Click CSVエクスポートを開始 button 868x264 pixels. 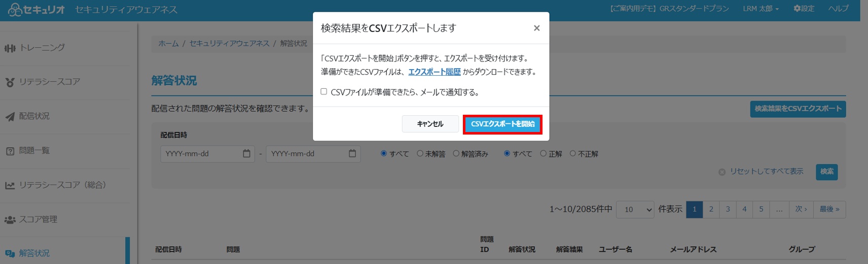click(502, 124)
